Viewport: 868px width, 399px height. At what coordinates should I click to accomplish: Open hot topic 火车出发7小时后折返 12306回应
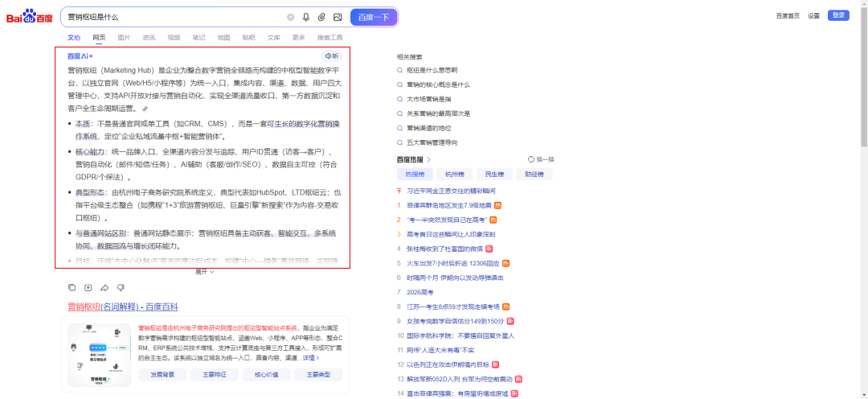[453, 263]
